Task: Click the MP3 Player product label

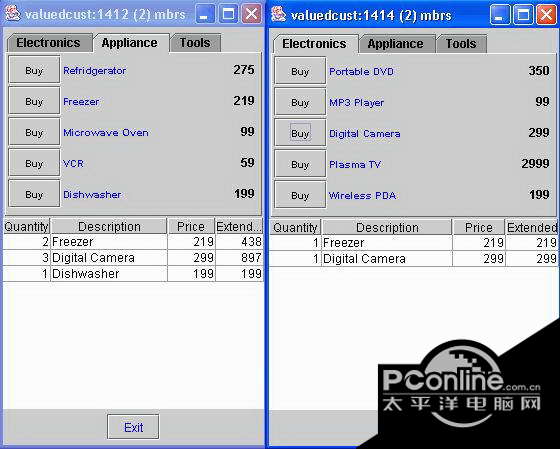Action: point(356,103)
